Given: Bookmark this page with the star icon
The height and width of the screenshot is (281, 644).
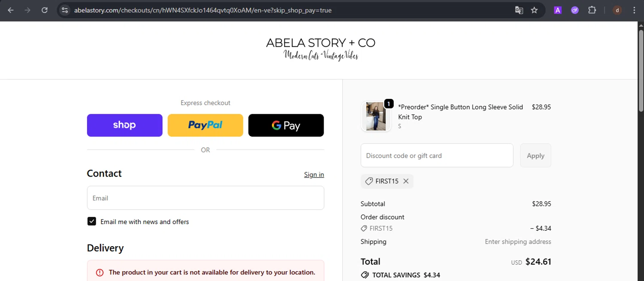Looking at the screenshot, I should coord(535,10).
